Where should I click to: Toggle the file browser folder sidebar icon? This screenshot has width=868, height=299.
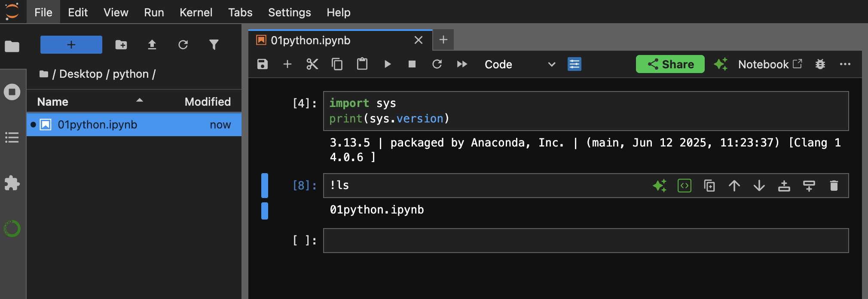pos(12,46)
